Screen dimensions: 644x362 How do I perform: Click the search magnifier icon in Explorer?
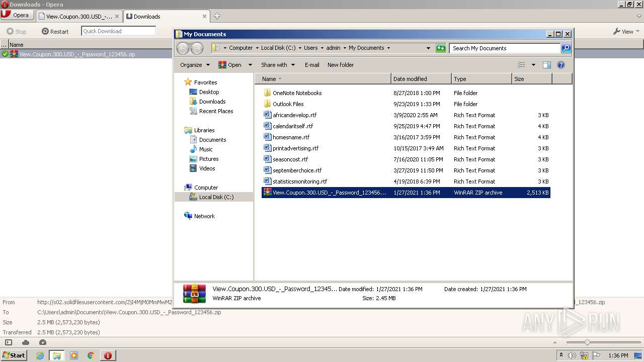(x=566, y=48)
